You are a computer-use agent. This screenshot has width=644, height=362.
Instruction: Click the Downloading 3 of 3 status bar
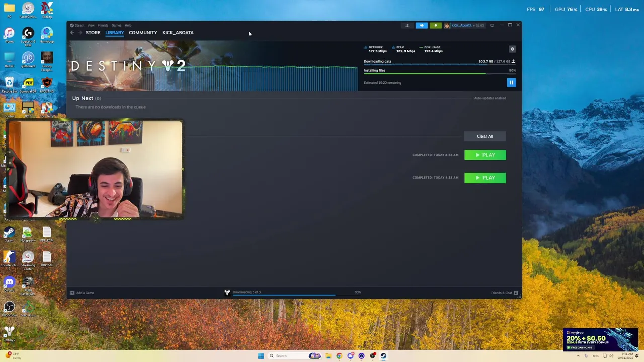point(294,292)
